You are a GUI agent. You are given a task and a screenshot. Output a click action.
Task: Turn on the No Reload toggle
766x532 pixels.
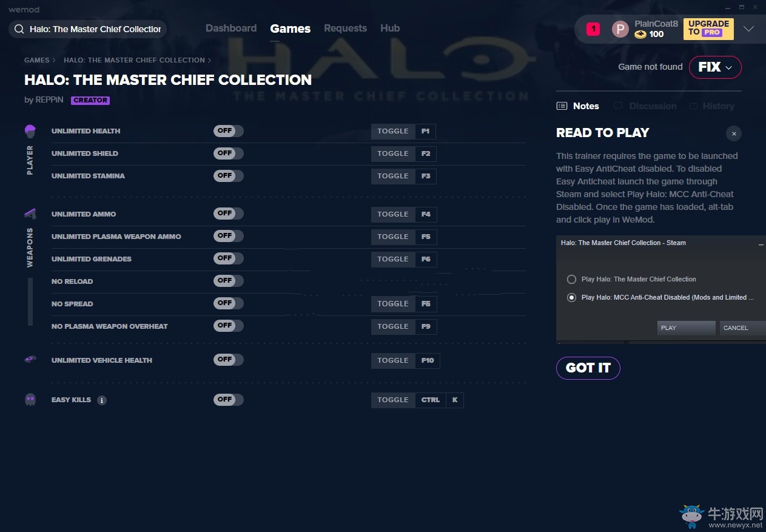228,281
